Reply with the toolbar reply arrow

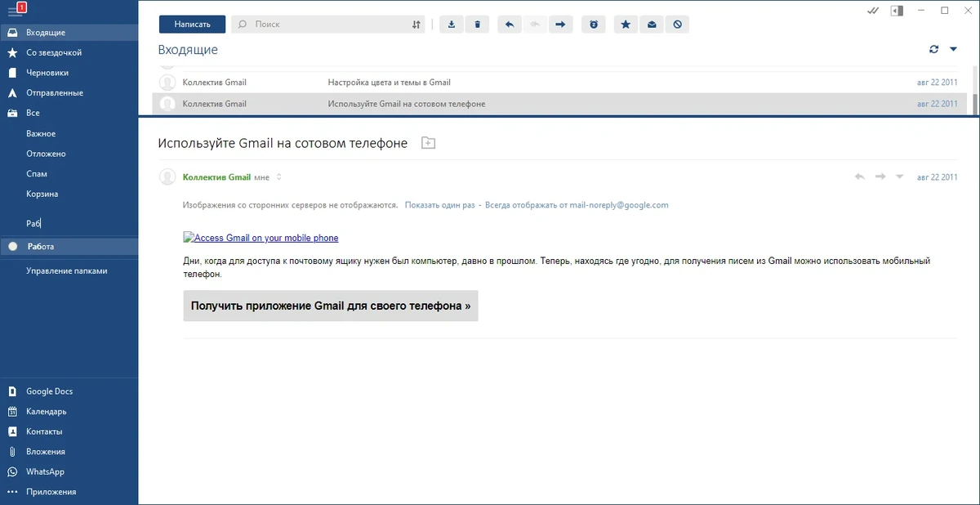(509, 25)
